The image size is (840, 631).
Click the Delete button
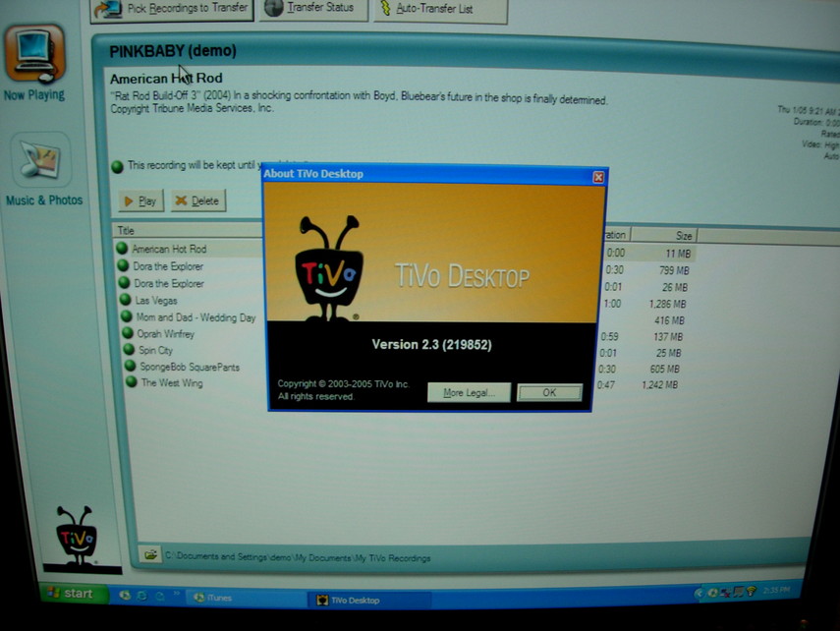[x=198, y=201]
